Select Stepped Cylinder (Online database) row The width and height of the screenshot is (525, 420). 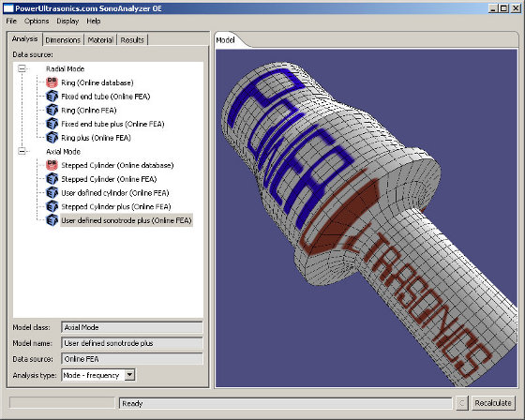point(117,165)
